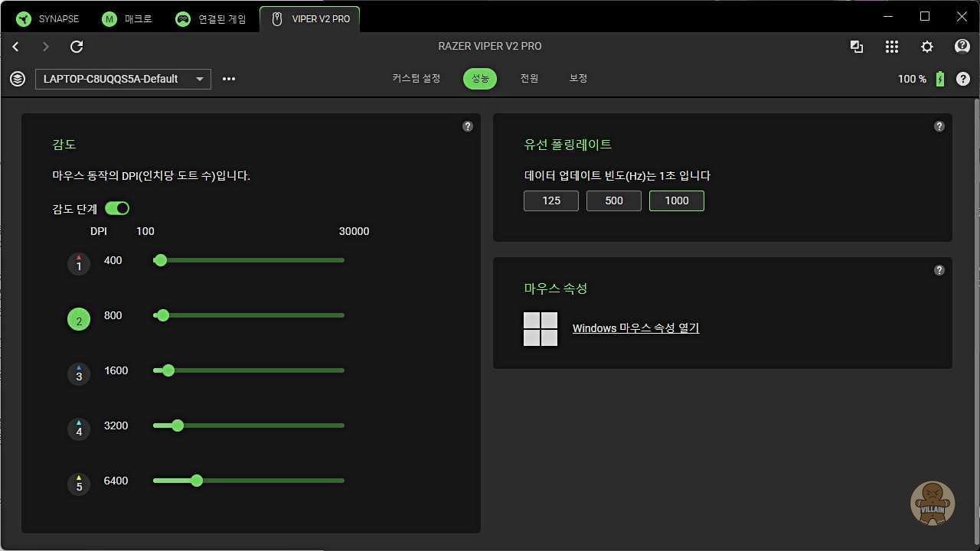Go back with the left arrow
The image size is (980, 551).
click(x=15, y=47)
